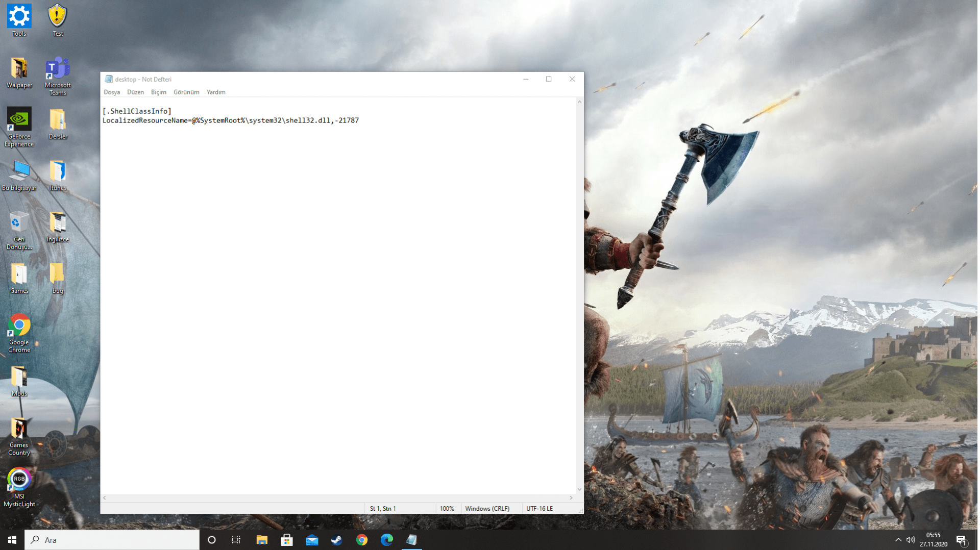Select the Geri Dönüşüm recycle bin icon
This screenshot has height=550, width=980.
19,231
